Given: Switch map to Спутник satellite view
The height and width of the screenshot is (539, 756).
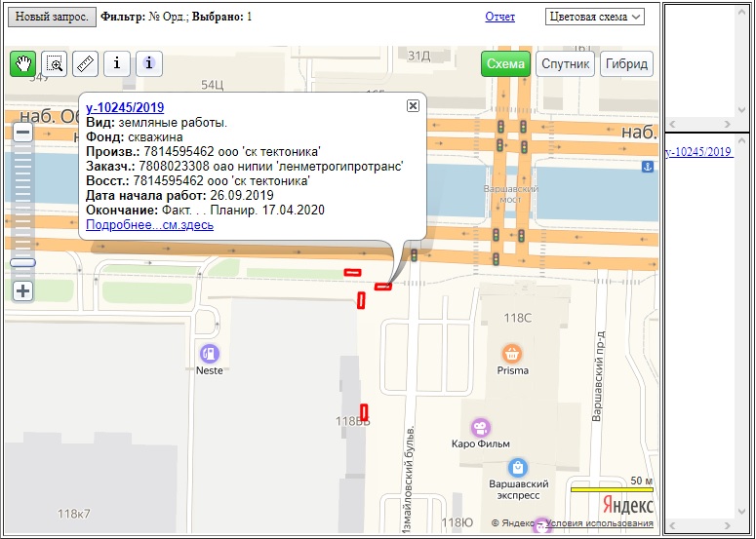Looking at the screenshot, I should tap(566, 64).
